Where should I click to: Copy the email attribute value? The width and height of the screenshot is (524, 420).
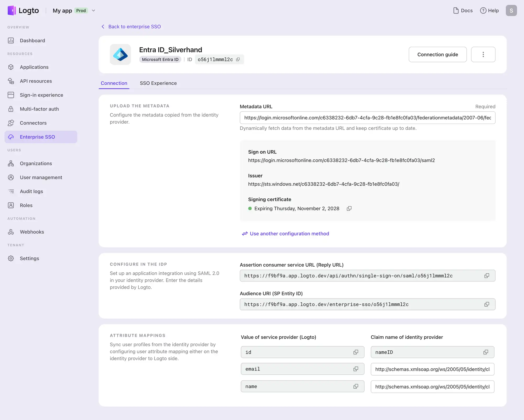(356, 369)
